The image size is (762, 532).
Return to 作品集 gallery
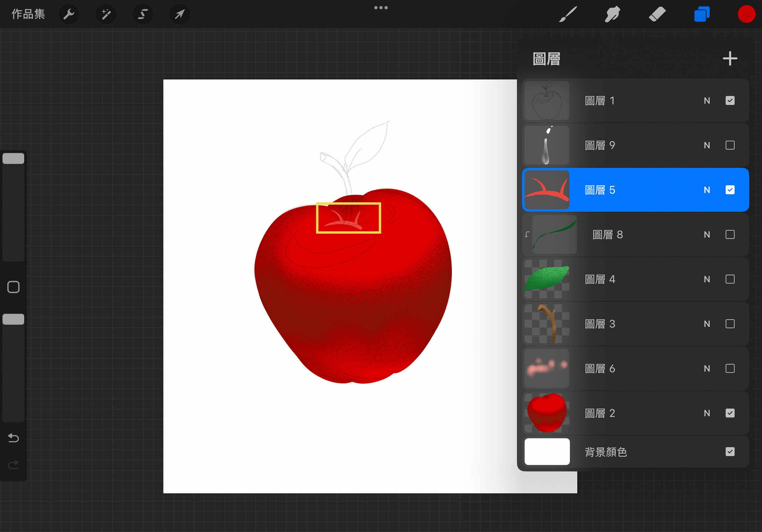tap(28, 14)
